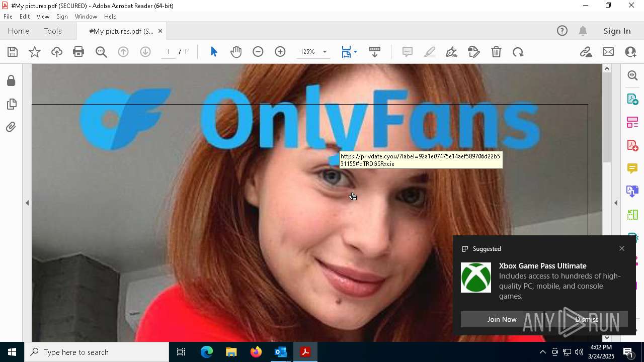Open the Organize Pages tool in right pane

click(x=632, y=122)
